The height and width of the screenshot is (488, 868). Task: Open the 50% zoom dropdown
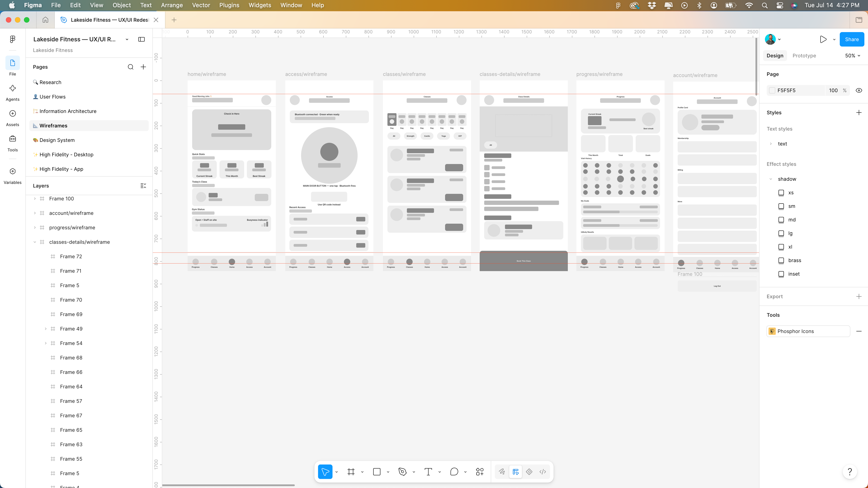(852, 56)
